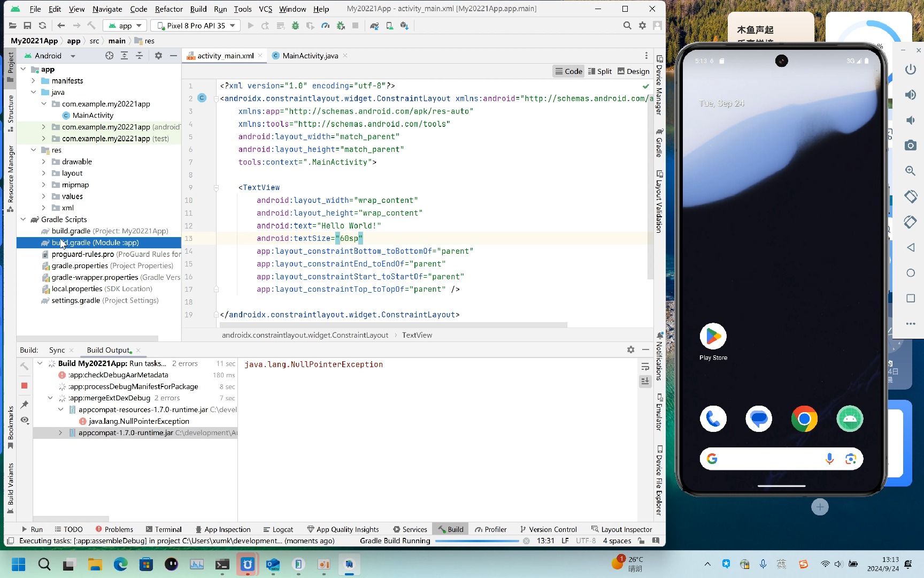Toggle soft-wrap in Build Output
Image resolution: width=924 pixels, height=578 pixels.
click(645, 368)
